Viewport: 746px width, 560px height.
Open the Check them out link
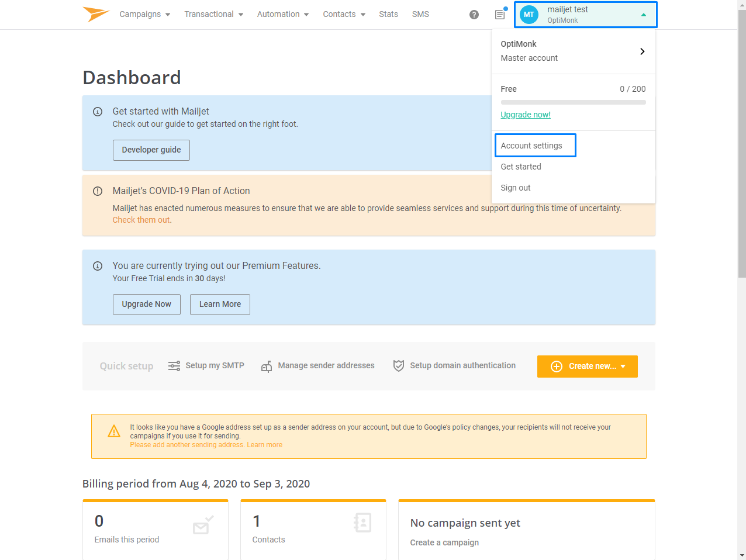click(141, 220)
